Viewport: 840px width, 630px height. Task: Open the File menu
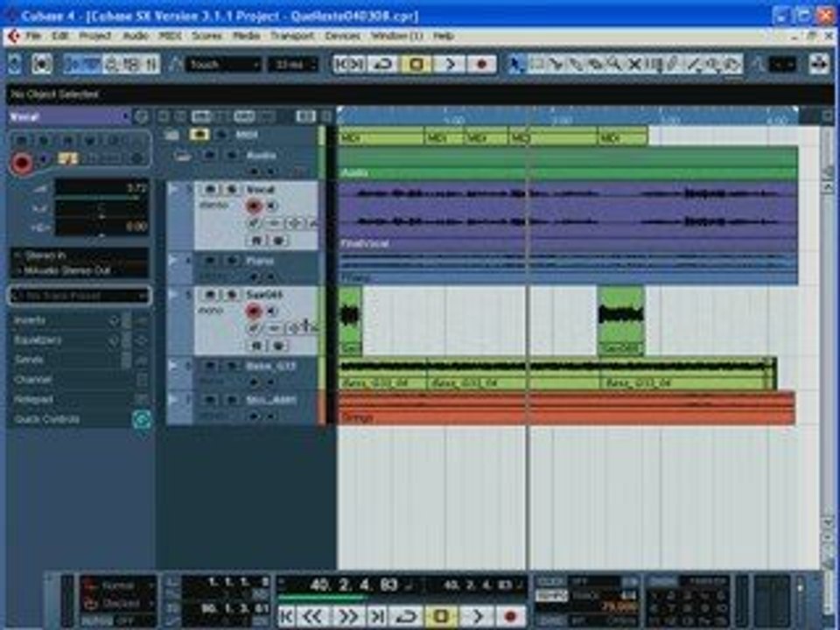pyautogui.click(x=33, y=36)
